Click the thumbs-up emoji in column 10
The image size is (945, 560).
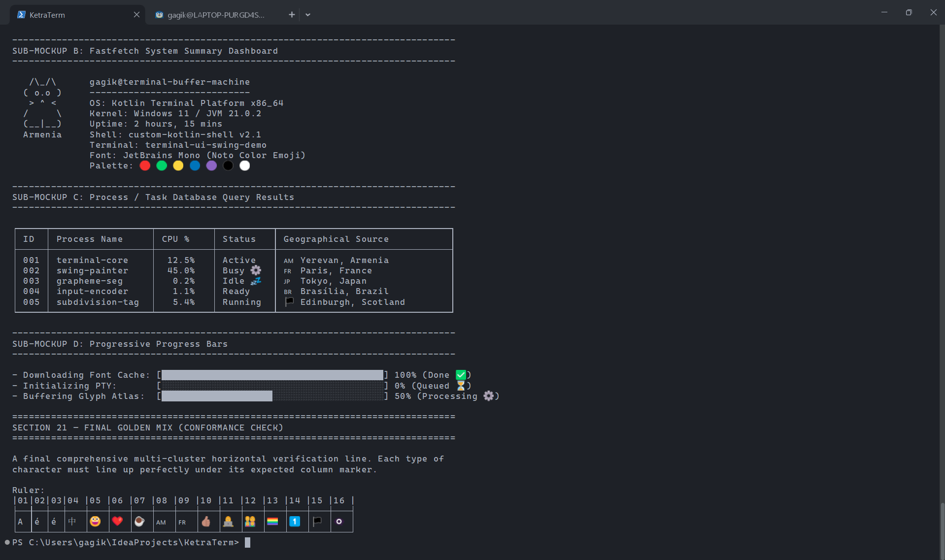[x=206, y=521]
